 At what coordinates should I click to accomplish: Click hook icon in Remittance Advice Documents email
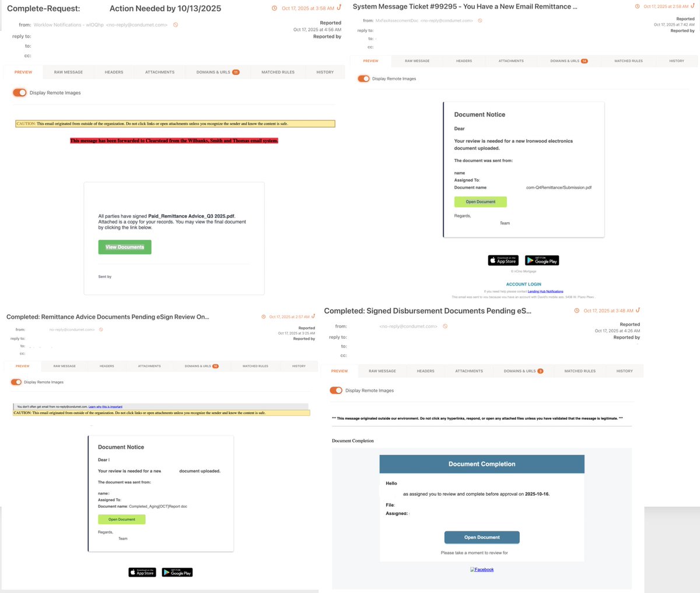coord(314,316)
